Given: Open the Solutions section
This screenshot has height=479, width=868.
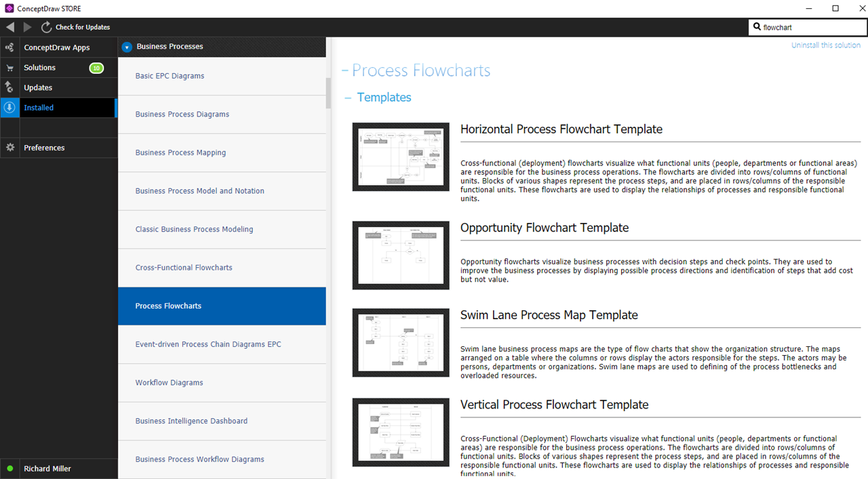Looking at the screenshot, I should tap(59, 68).
